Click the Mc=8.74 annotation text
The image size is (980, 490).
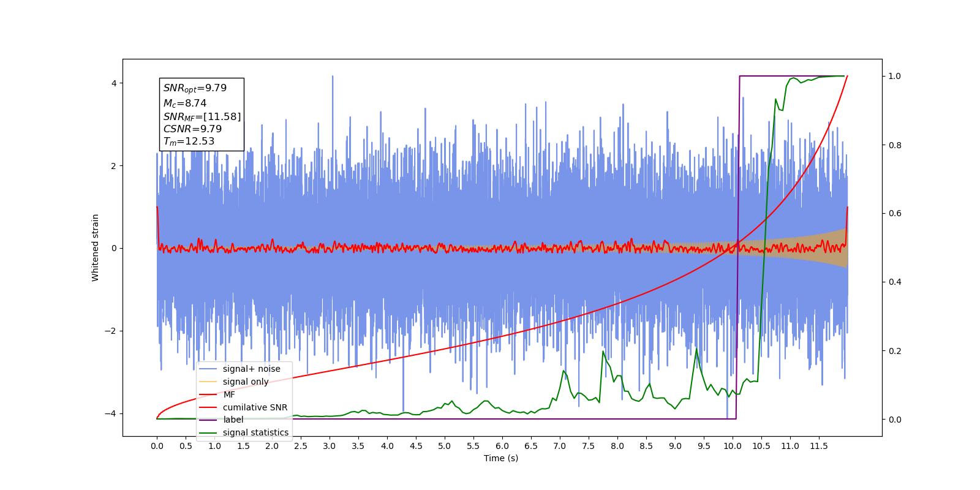[185, 104]
